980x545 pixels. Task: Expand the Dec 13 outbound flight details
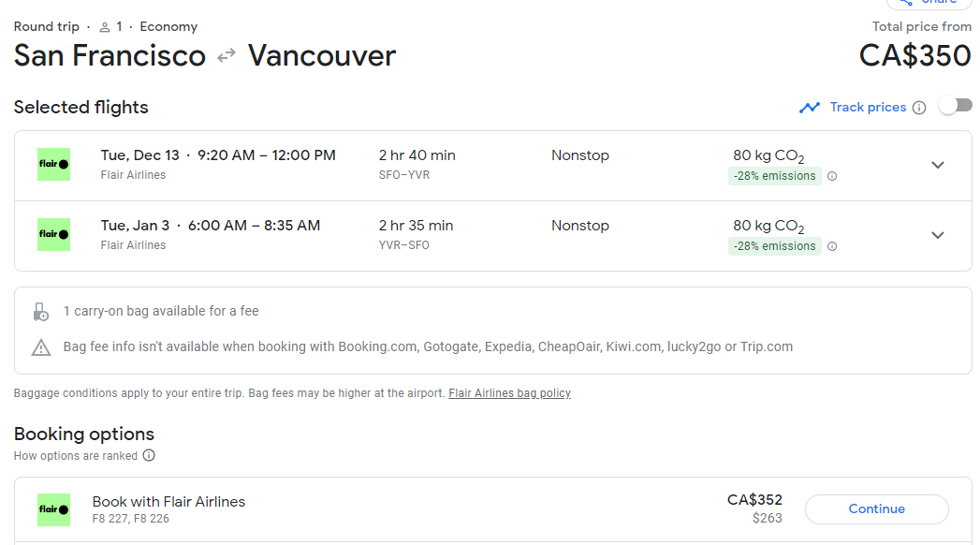point(937,166)
